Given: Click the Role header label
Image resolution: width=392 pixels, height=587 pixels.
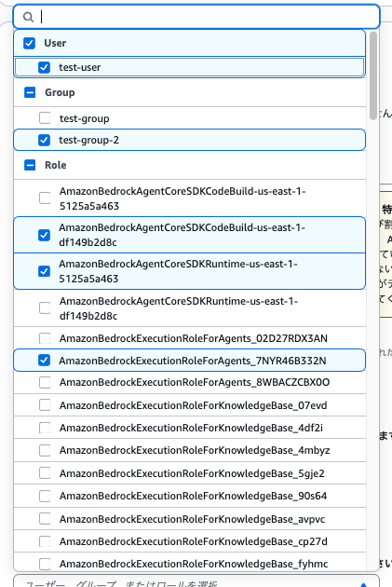Looking at the screenshot, I should (56, 165).
